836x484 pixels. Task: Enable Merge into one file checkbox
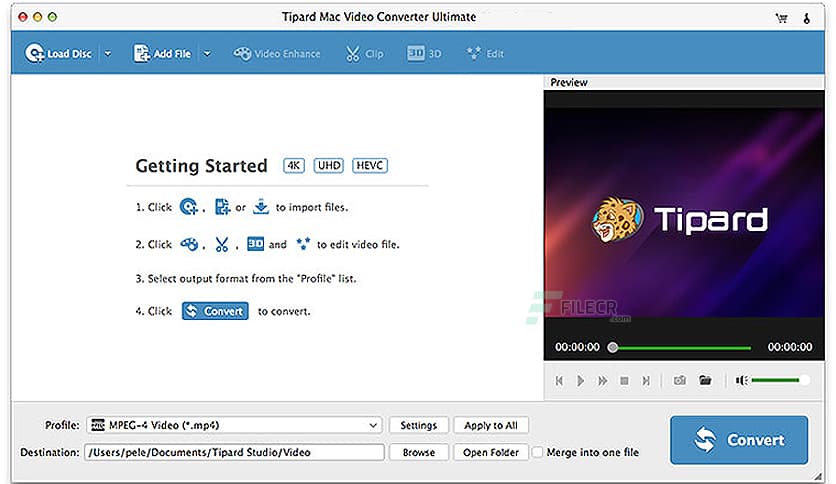click(x=537, y=452)
